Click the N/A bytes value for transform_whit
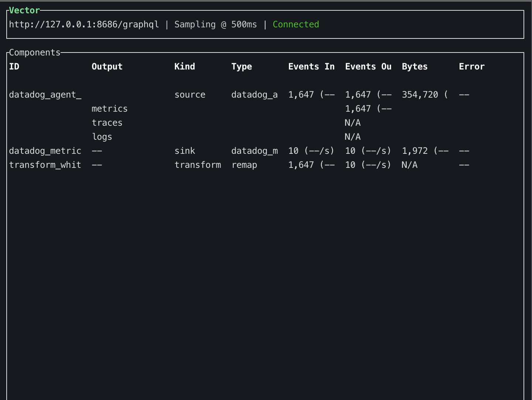This screenshot has height=400, width=532. click(410, 165)
